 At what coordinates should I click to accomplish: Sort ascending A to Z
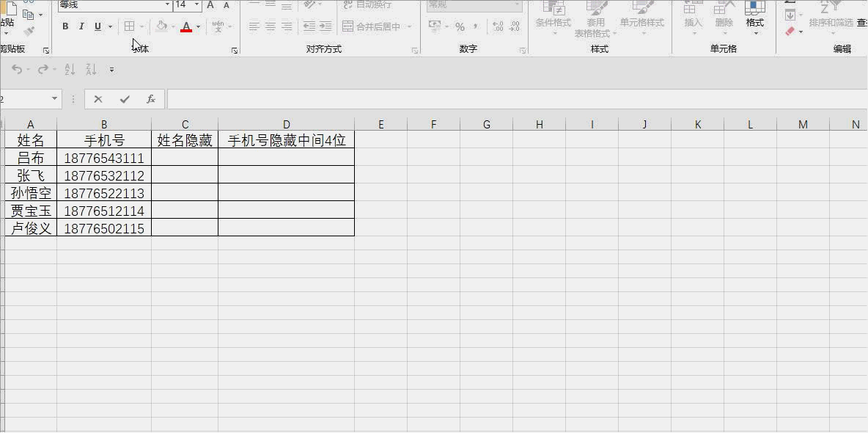pyautogui.click(x=70, y=69)
